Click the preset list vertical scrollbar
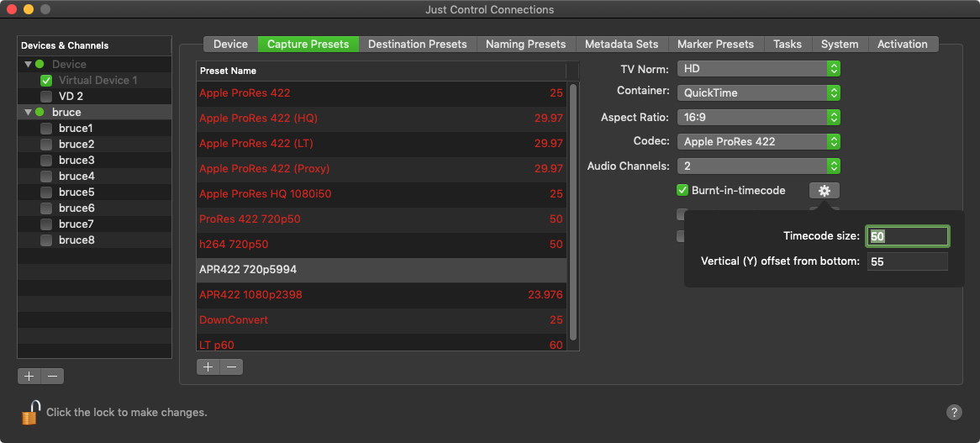Screen dimensions: 980x443 point(572,213)
